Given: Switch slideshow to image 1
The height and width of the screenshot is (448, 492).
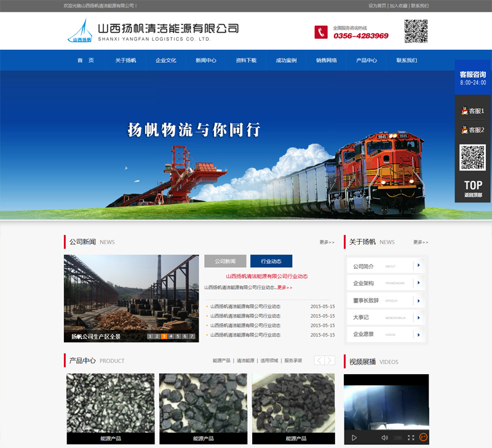Looking at the screenshot, I should [149, 337].
